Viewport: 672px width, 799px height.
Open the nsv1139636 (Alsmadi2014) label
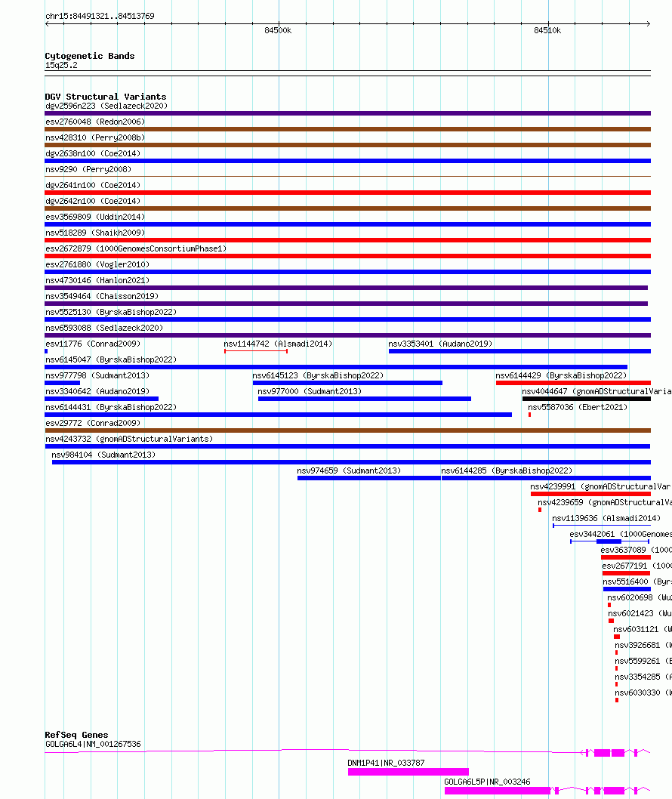coord(606,518)
